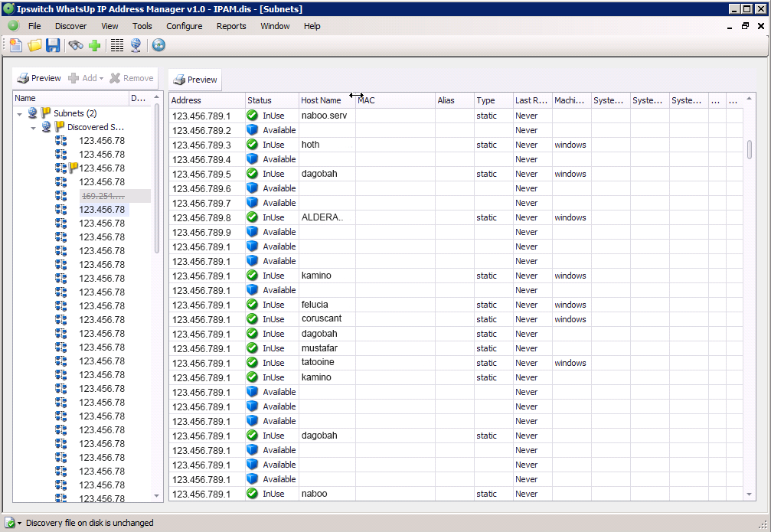Click the grid view toolbar icon
Viewport: 771px width, 532px height.
pos(117,45)
